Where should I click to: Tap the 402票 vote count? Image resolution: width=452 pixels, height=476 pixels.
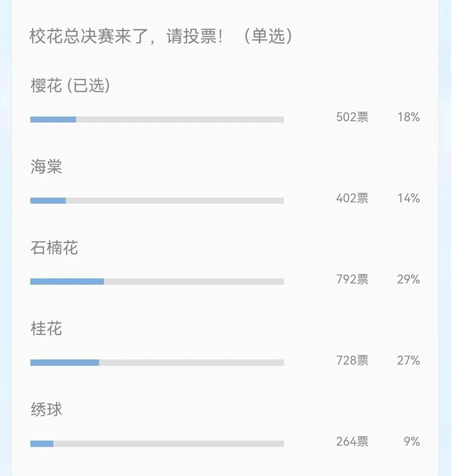[352, 198]
